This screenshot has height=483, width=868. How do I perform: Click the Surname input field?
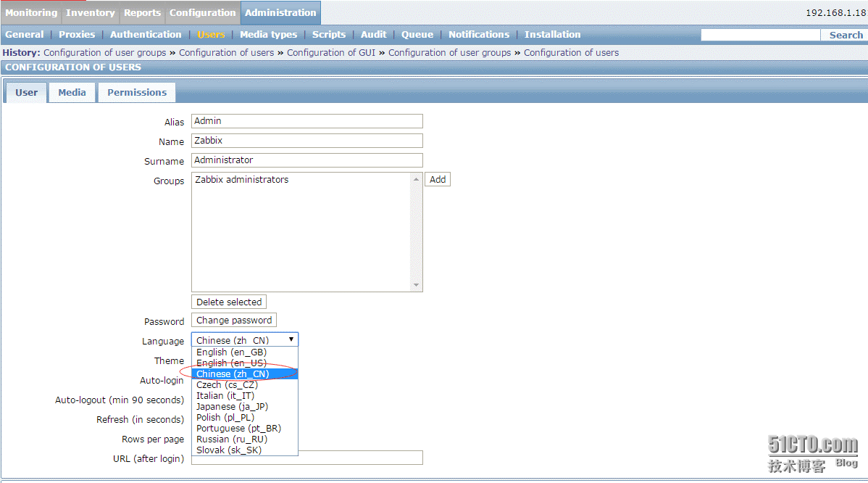pos(307,160)
